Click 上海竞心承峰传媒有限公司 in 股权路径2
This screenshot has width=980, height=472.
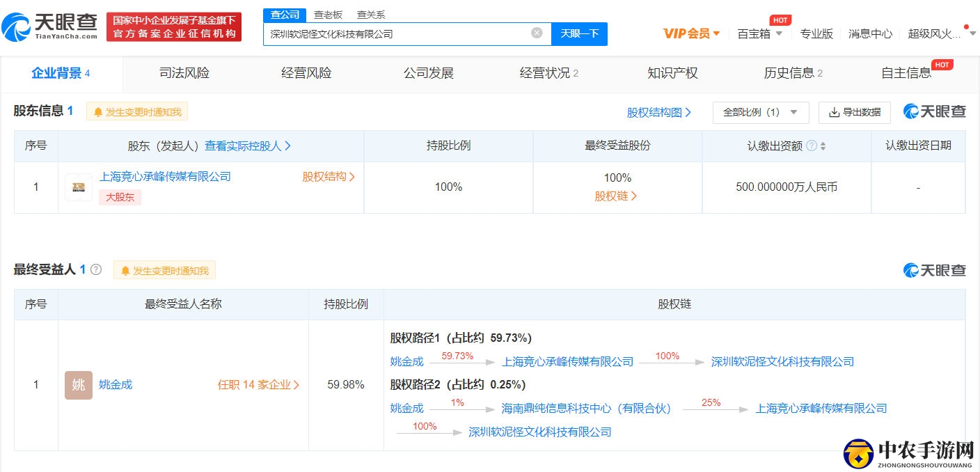point(822,409)
